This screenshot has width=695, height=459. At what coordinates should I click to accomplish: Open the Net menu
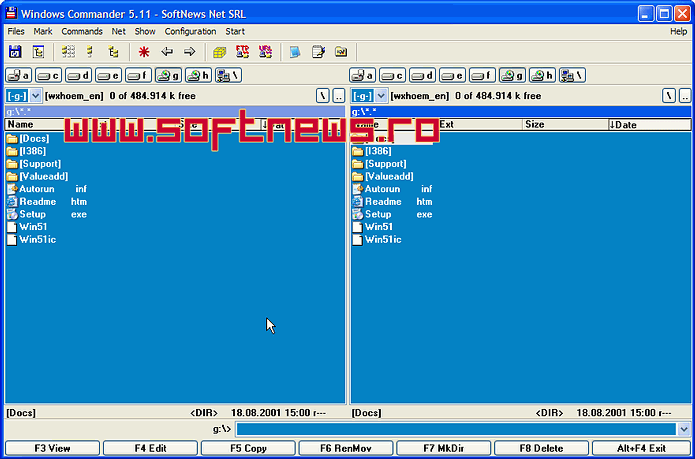pos(119,31)
